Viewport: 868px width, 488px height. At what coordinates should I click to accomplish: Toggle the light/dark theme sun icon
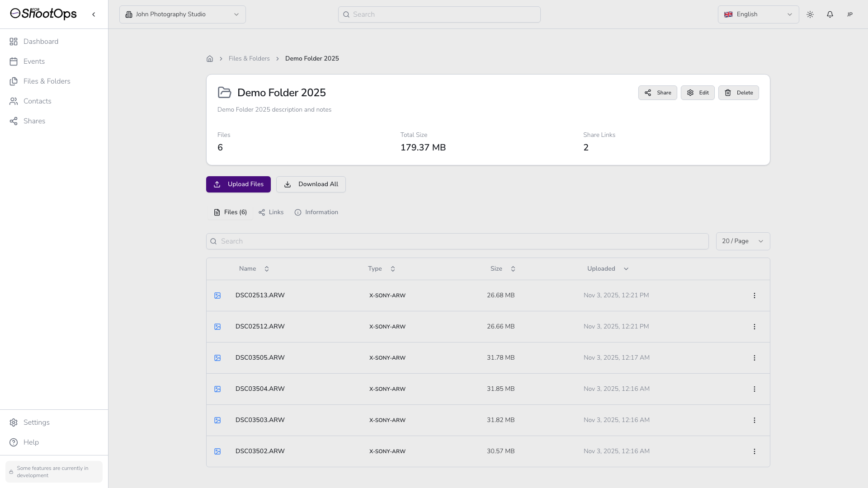pos(810,14)
